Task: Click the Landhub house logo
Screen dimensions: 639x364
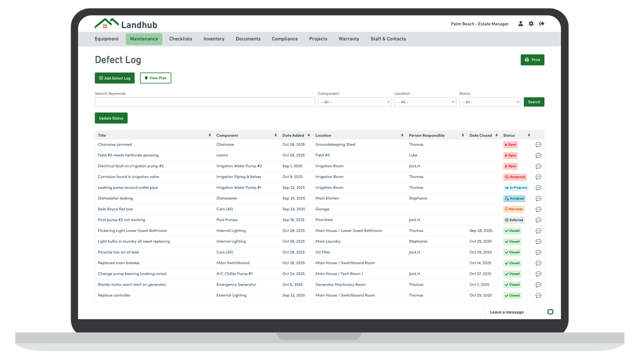Action: tap(107, 24)
